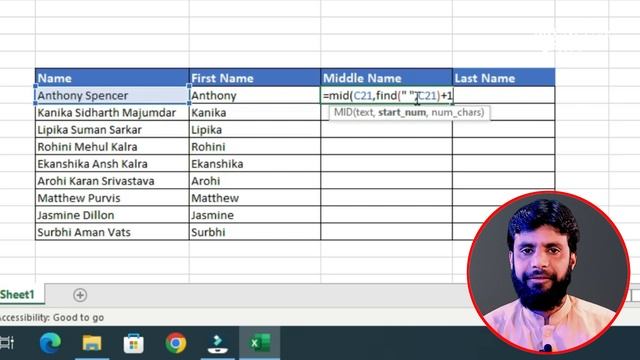Select the Matthew Purvis cell
Viewport: 640px width, 360px height.
(112, 198)
